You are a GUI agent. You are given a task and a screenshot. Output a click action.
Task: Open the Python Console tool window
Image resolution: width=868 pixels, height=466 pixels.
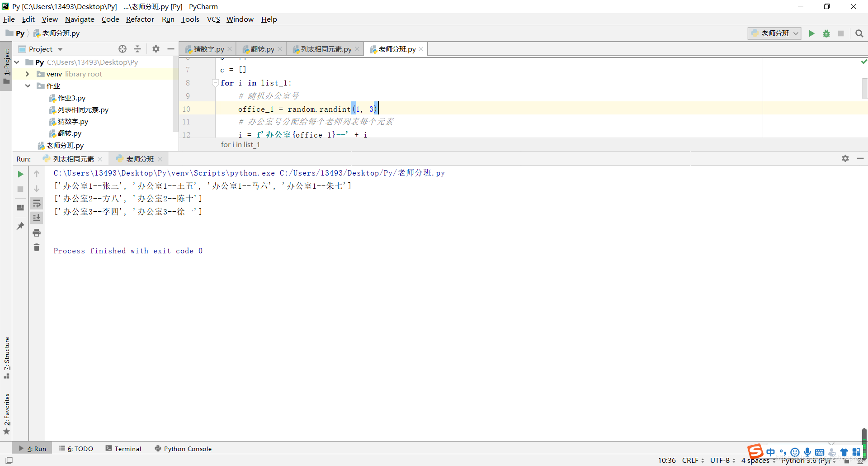(x=183, y=448)
